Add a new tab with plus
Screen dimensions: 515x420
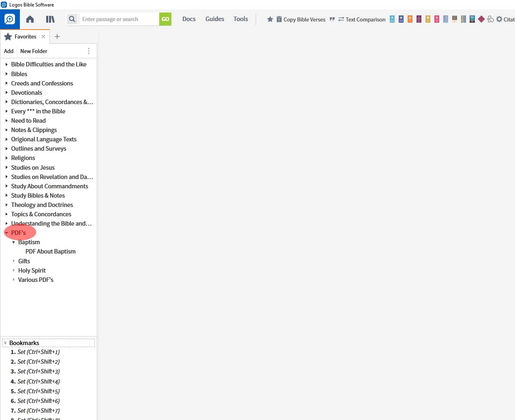point(57,36)
